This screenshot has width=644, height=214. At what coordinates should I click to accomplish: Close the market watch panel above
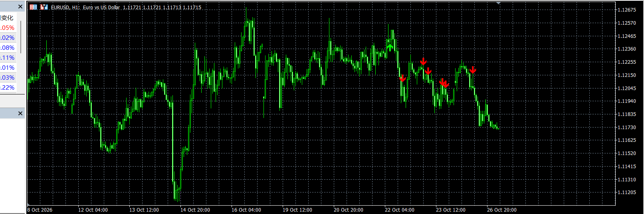coord(20,7)
